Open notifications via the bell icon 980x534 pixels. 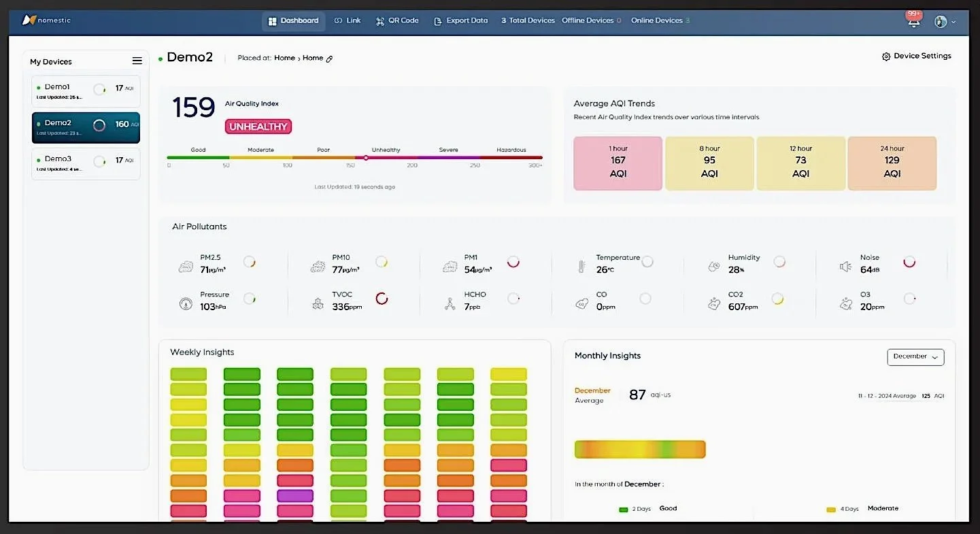pos(914,22)
